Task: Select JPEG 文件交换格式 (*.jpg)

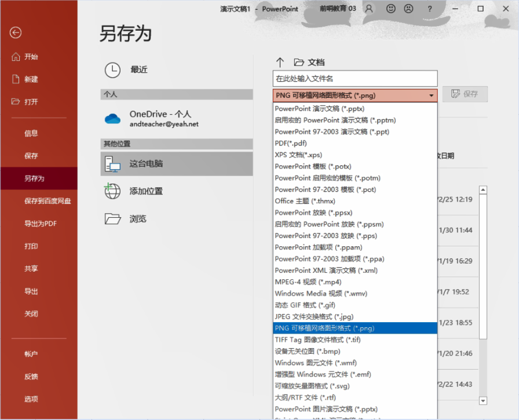Action: point(355,317)
